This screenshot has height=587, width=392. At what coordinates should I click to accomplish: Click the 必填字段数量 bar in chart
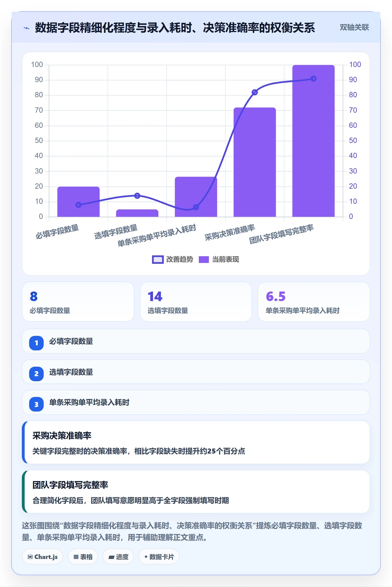pyautogui.click(x=78, y=202)
